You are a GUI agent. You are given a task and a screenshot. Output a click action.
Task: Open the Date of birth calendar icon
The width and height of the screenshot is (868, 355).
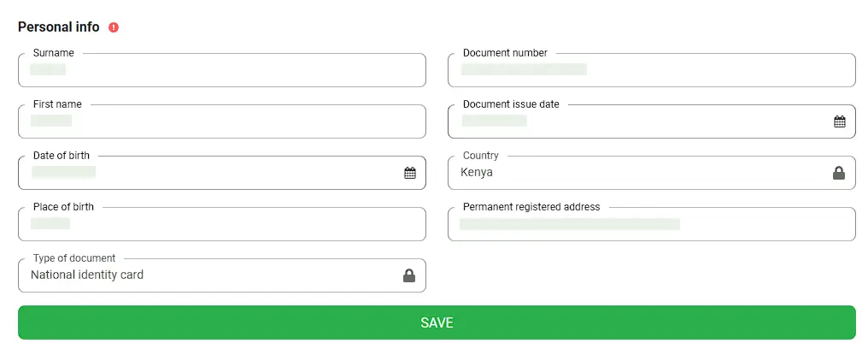pos(410,173)
